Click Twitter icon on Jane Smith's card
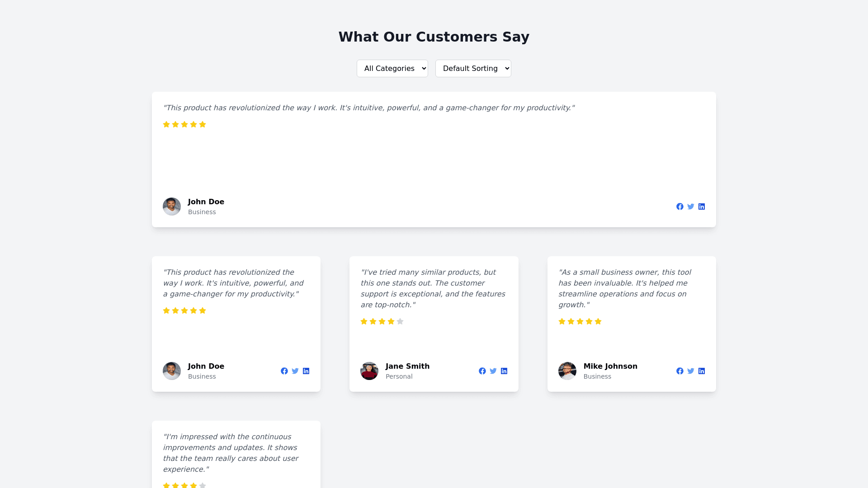This screenshot has height=488, width=868. tap(493, 371)
